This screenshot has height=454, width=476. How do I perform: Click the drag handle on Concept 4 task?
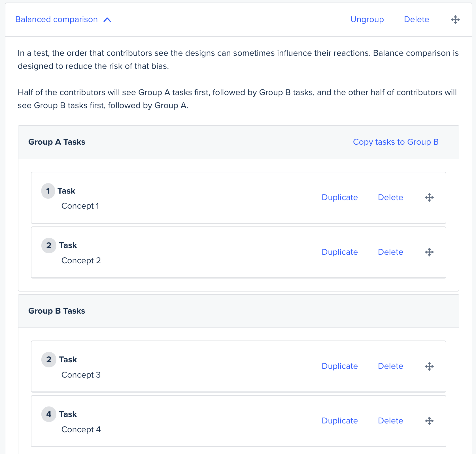(x=429, y=421)
